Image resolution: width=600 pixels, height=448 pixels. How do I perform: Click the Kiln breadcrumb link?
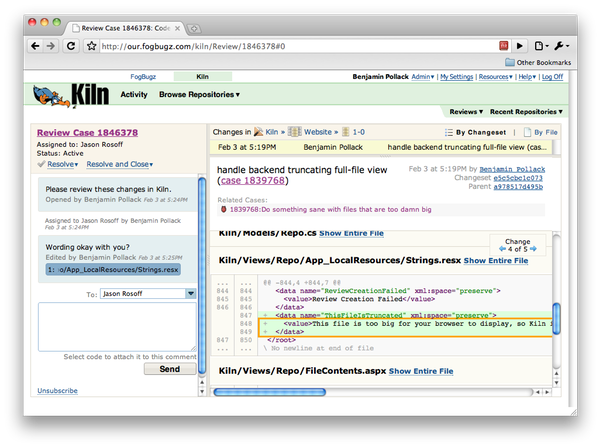[272, 132]
